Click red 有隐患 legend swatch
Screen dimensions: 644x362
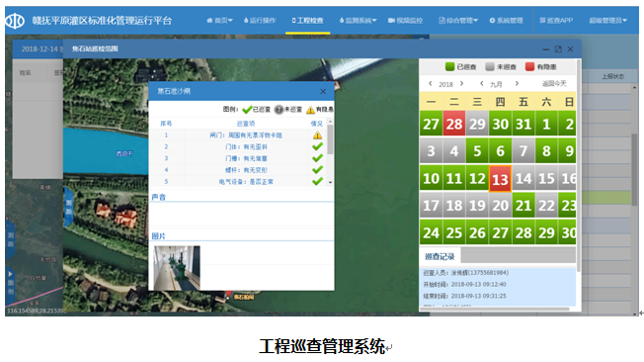tap(529, 66)
